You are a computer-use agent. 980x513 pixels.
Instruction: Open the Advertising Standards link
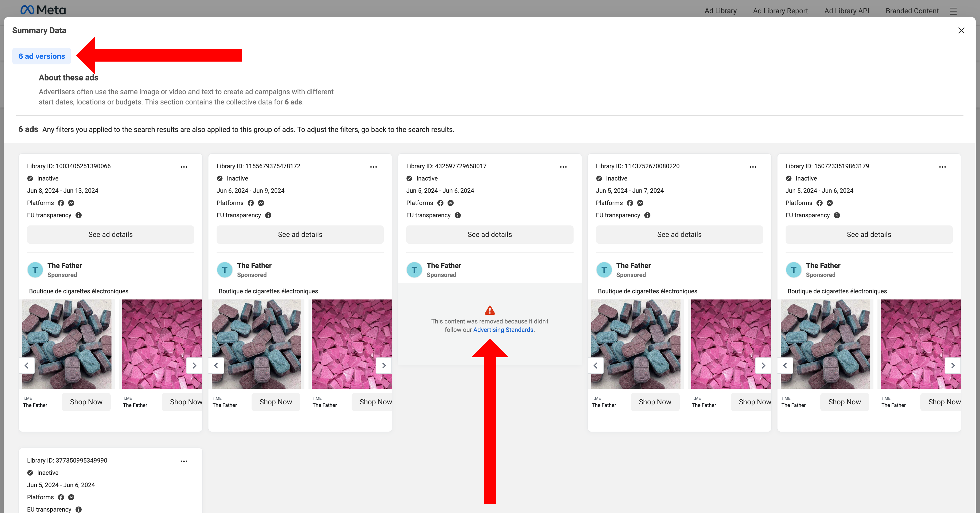point(503,330)
